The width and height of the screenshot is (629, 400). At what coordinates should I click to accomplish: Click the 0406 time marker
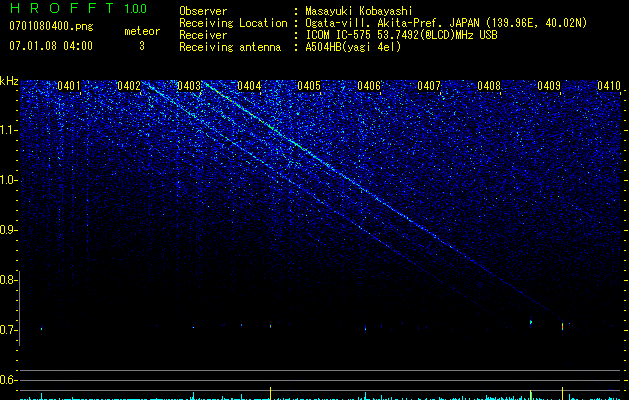point(369,86)
